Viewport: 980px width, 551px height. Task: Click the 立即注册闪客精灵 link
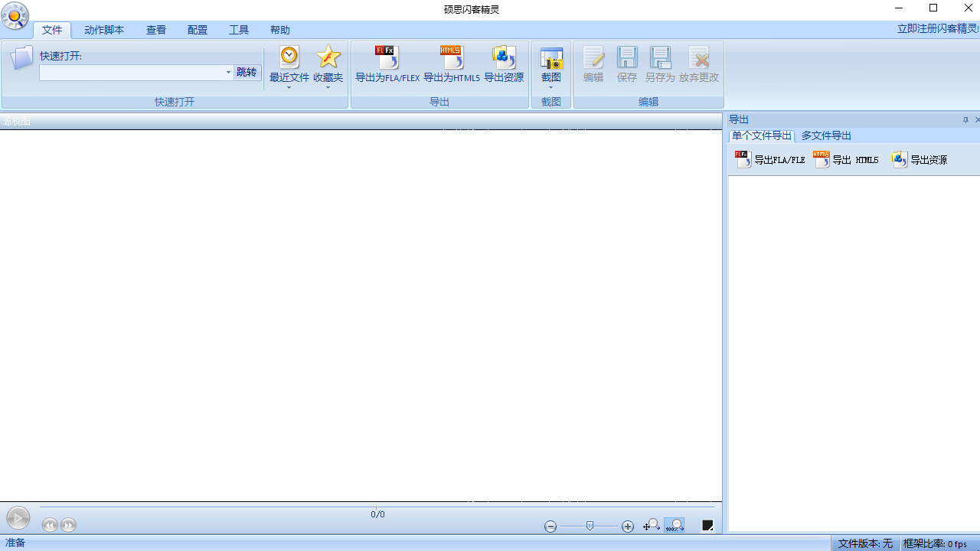(x=937, y=28)
